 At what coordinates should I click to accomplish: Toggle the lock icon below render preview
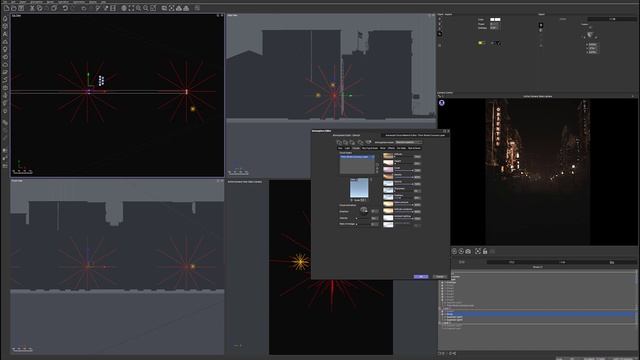point(485,251)
